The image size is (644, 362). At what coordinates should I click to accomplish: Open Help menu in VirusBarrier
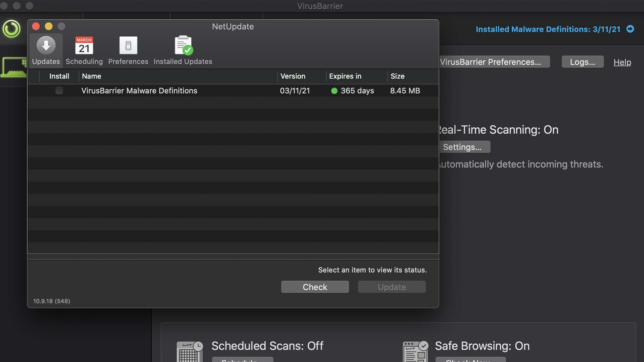click(x=622, y=62)
